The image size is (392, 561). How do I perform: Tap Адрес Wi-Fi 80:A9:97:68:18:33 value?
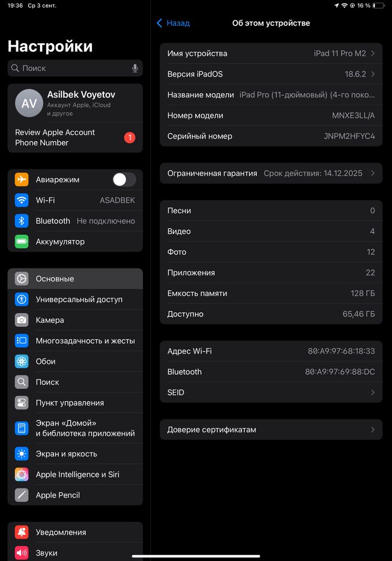coord(341,351)
